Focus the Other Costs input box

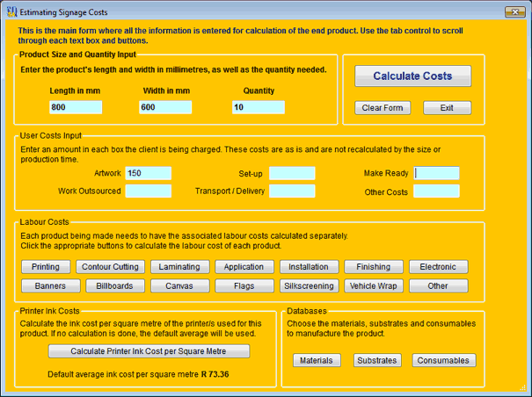click(x=436, y=191)
